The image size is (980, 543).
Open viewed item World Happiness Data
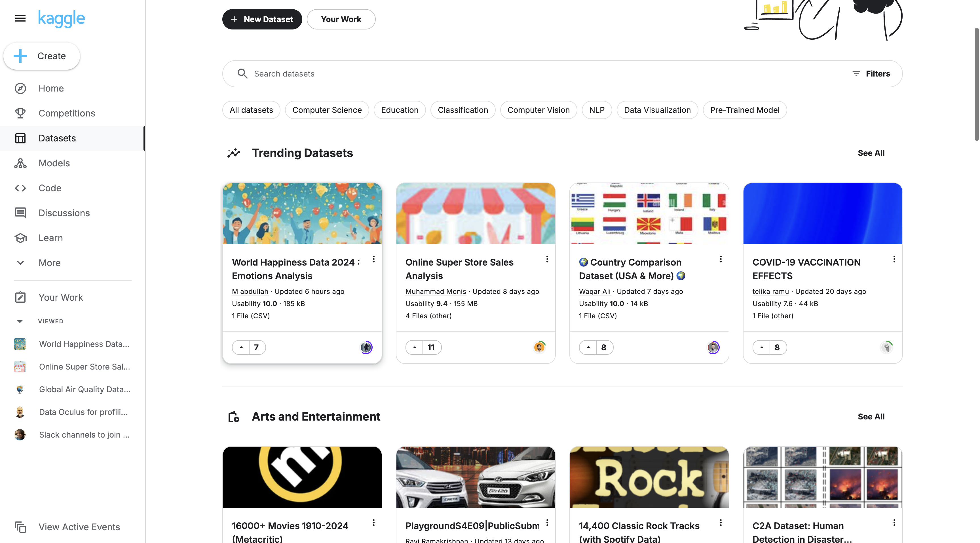73,344
